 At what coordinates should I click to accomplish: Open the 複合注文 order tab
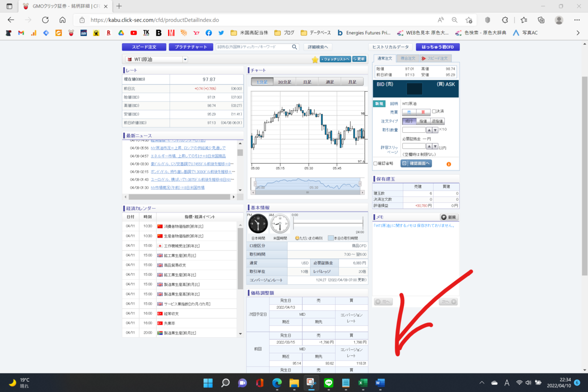point(407,58)
